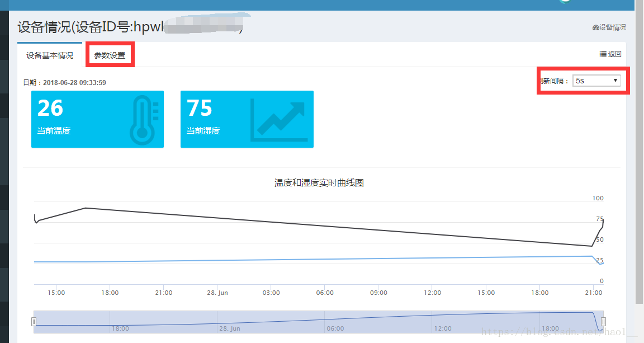Click the 09:00 label on the time axis
644x343 pixels.
[378, 293]
